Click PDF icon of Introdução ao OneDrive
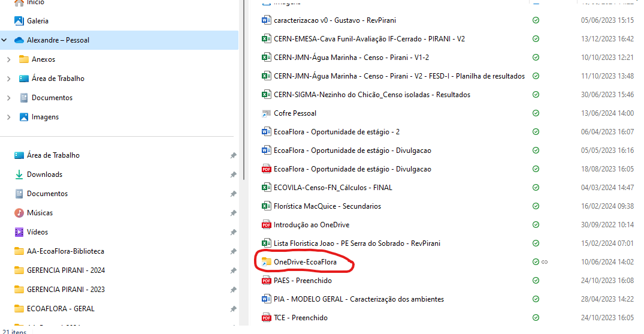Screen dimensions: 644x334 click(x=266, y=225)
